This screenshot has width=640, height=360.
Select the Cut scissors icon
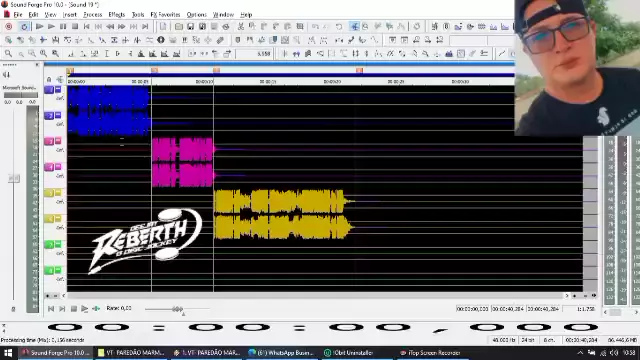(240, 27)
